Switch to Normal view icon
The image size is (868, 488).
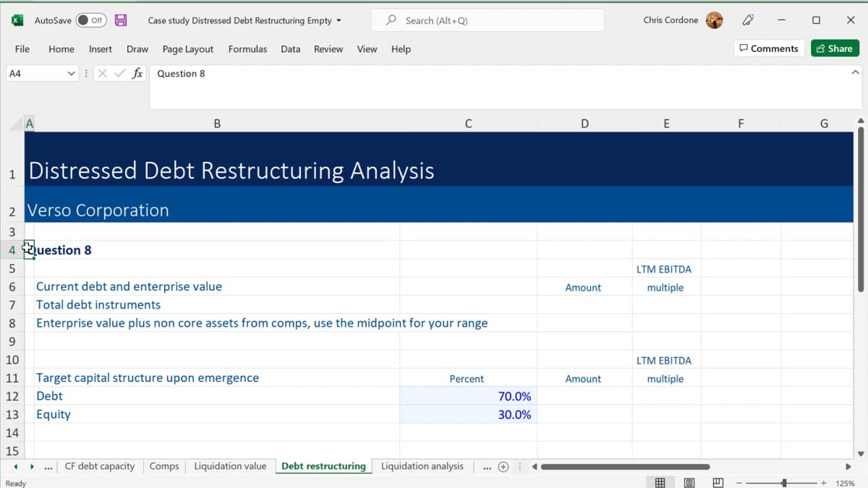pyautogui.click(x=660, y=482)
